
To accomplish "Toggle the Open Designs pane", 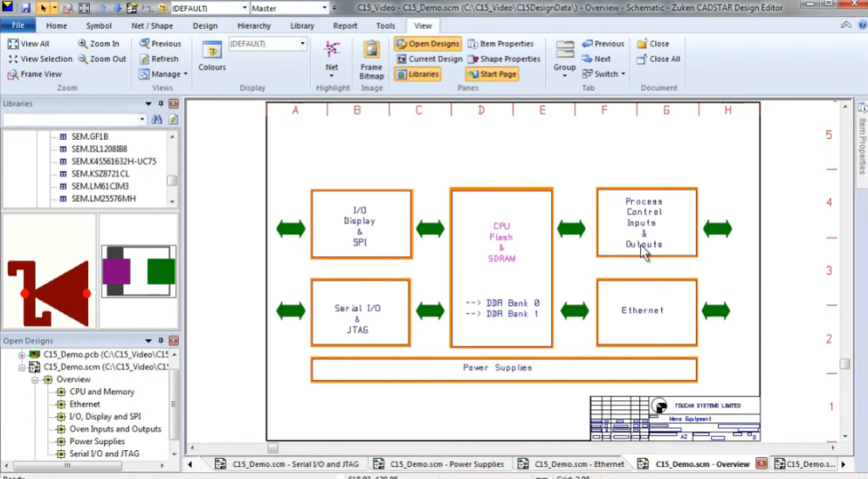I will click(x=428, y=43).
